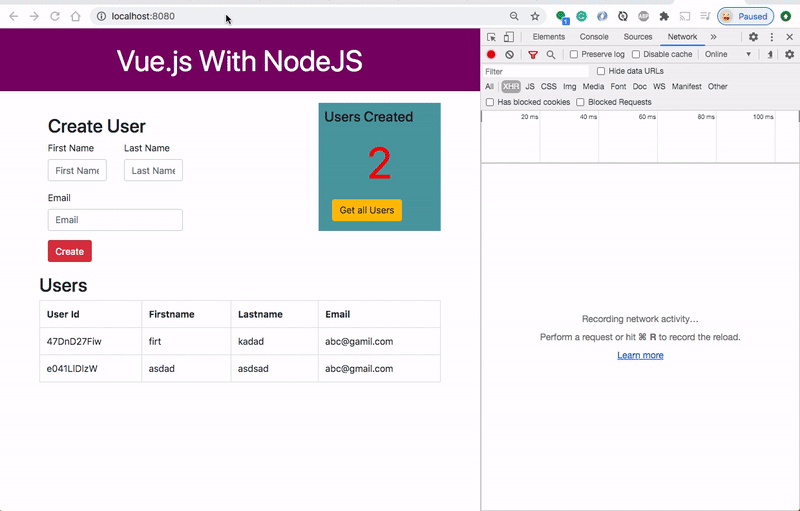Image resolution: width=800 pixels, height=511 pixels.
Task: Open network panel settings gear
Action: (789, 55)
